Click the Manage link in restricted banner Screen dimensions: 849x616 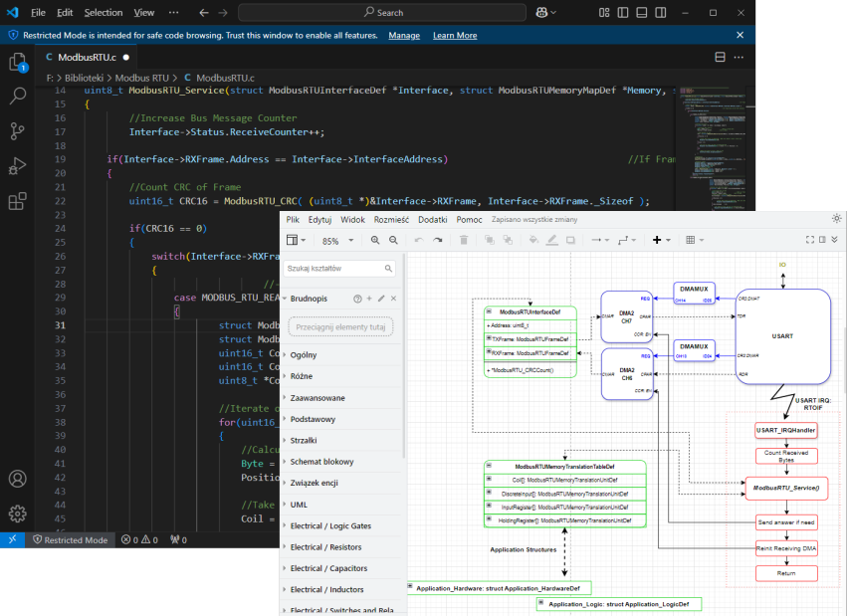pos(404,35)
